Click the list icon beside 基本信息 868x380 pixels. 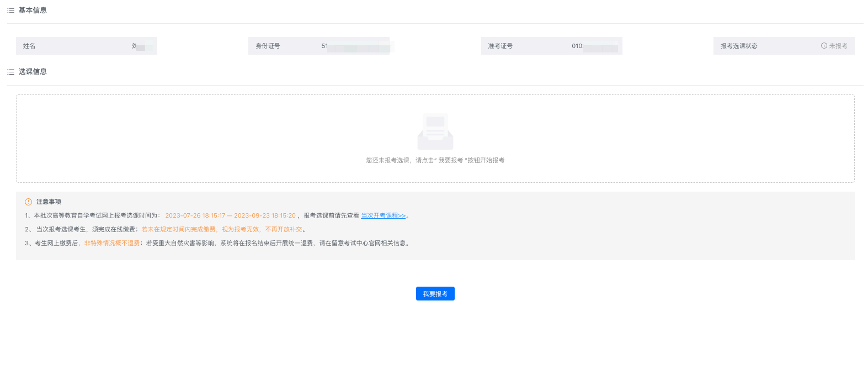[10, 10]
